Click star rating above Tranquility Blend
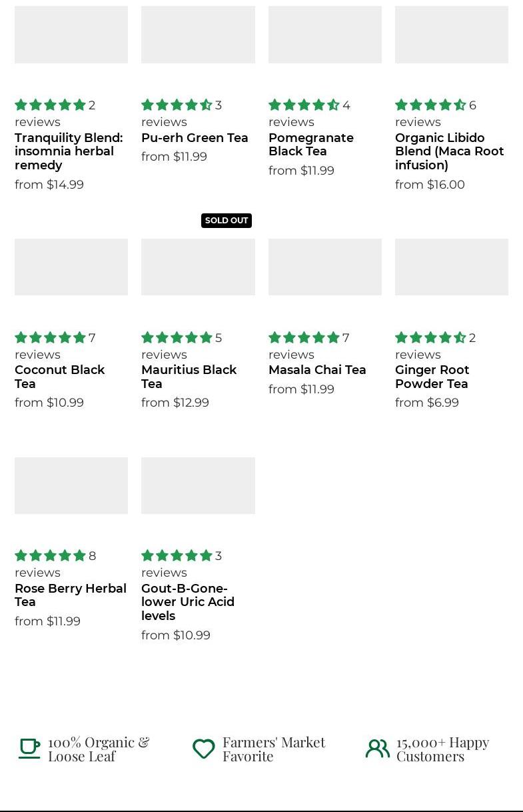 pos(51,105)
